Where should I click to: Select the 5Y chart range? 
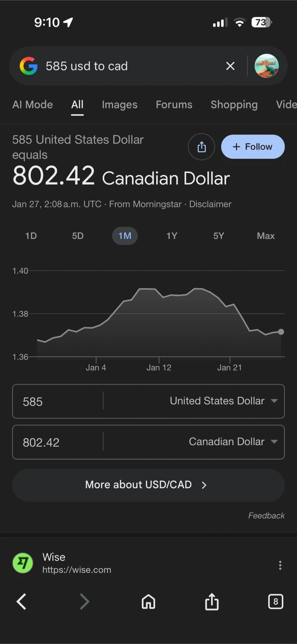pyautogui.click(x=219, y=236)
